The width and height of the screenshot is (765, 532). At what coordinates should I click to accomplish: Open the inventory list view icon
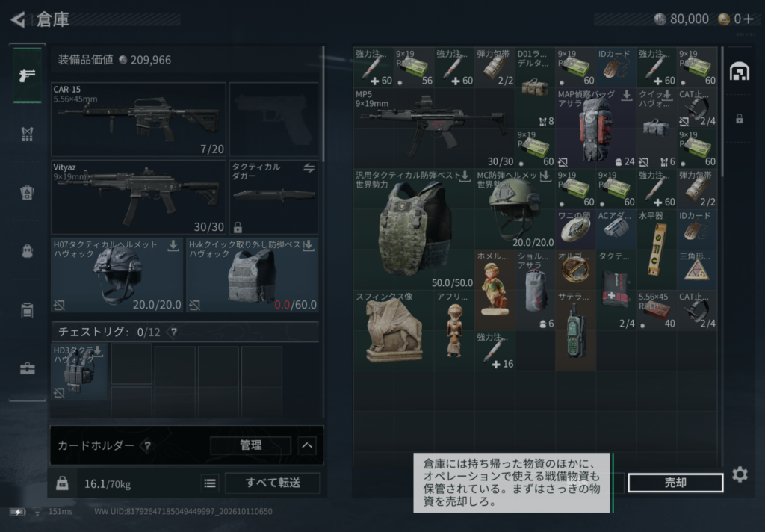(x=210, y=483)
